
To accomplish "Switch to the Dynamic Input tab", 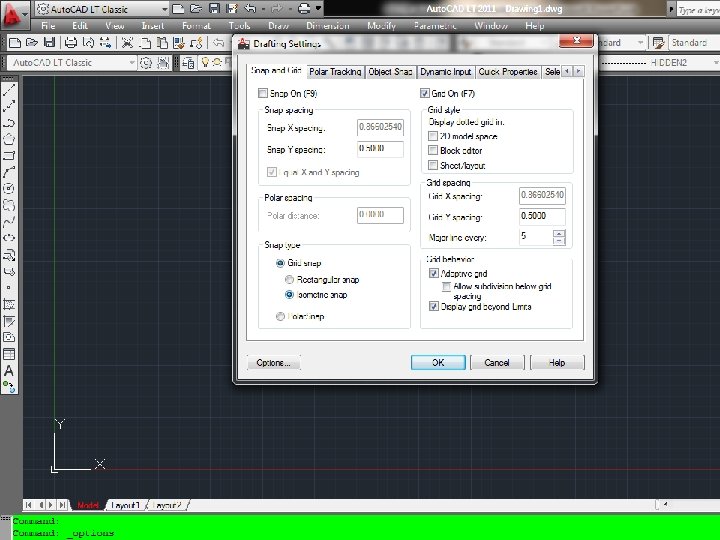I will 445,72.
